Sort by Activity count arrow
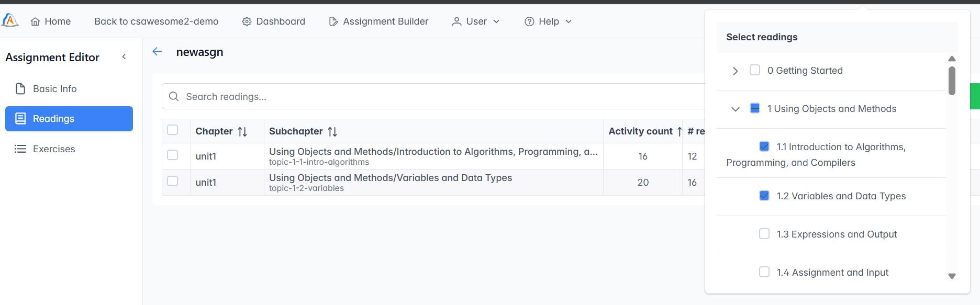 [x=679, y=132]
